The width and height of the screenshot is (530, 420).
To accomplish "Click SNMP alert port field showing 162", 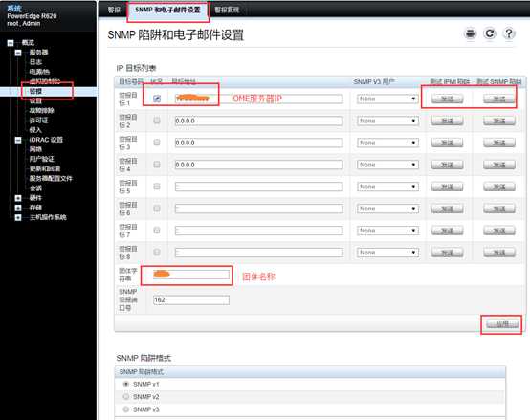I will (x=191, y=300).
